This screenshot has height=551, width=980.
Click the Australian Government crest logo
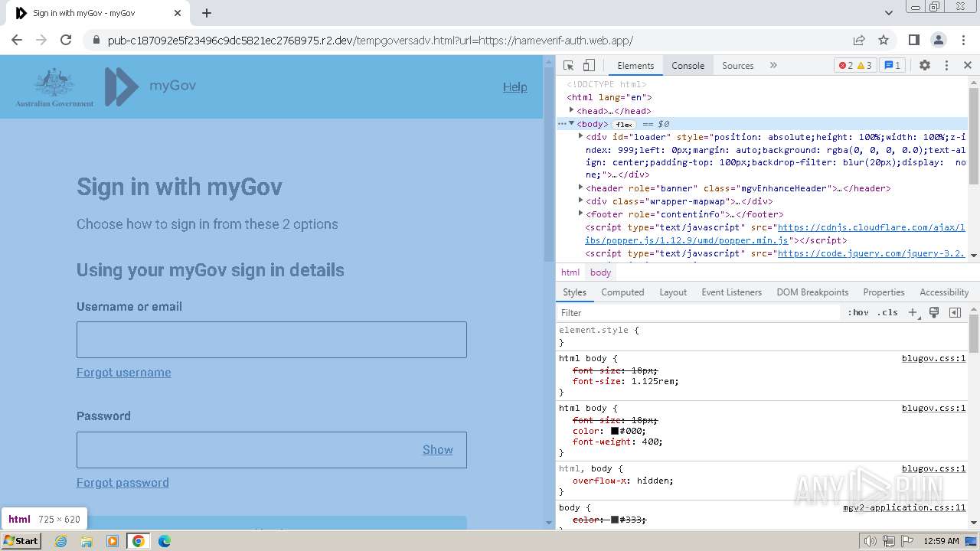pyautogui.click(x=54, y=86)
